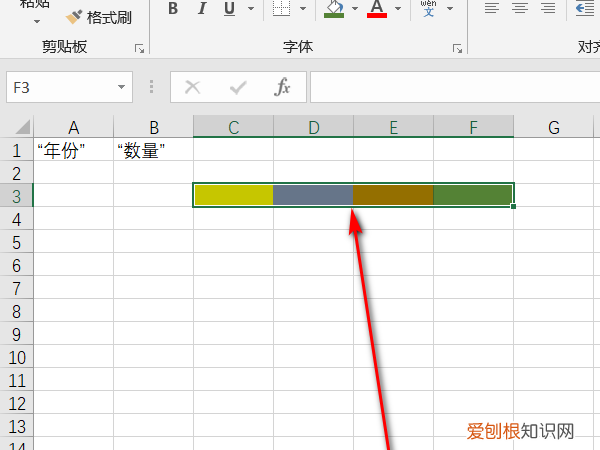The image size is (600, 450).
Task: Toggle Bold formatting
Action: pos(173,8)
